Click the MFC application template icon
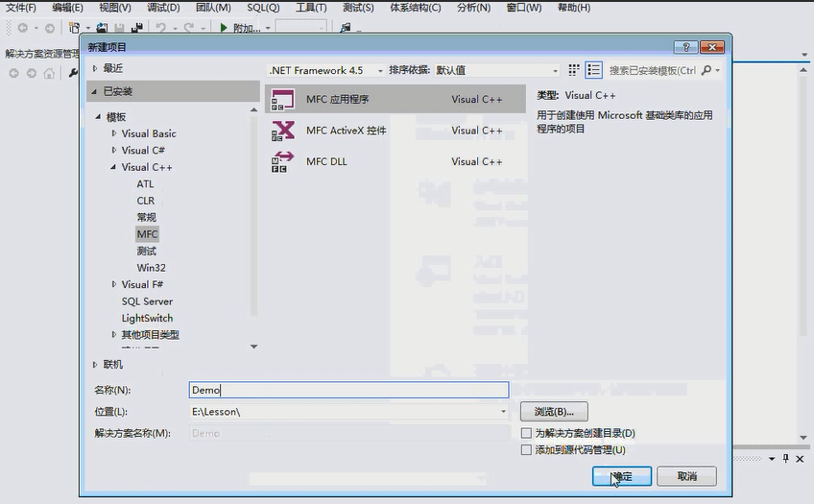The height and width of the screenshot is (504, 814). click(x=283, y=99)
